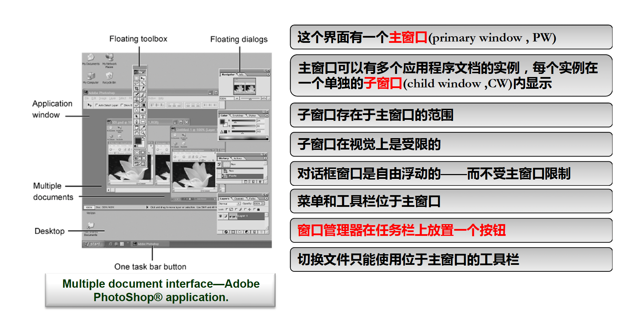Image resolution: width=644 pixels, height=326 pixels.
Task: Select the Pen tool in toolbox
Action: pos(137,122)
